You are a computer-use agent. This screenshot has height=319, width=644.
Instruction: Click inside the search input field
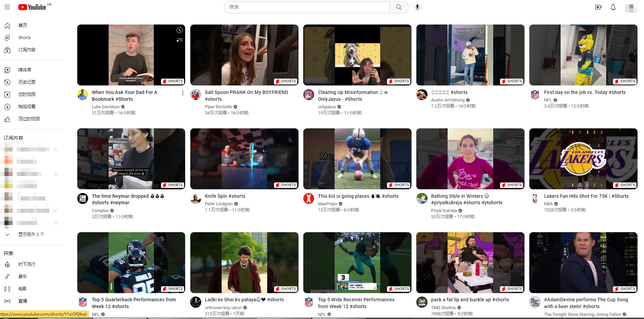click(306, 7)
